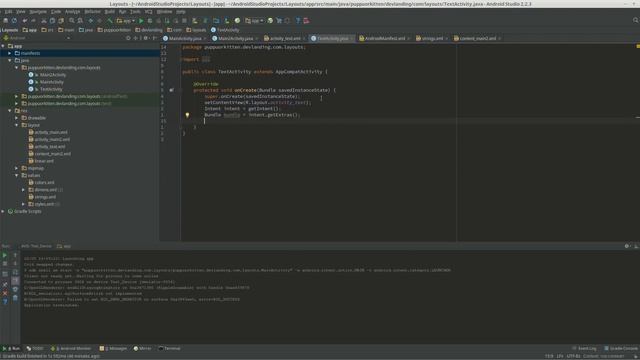The width and height of the screenshot is (640, 360).
Task: Collapse the java folder
Action: pyautogui.click(x=10, y=60)
